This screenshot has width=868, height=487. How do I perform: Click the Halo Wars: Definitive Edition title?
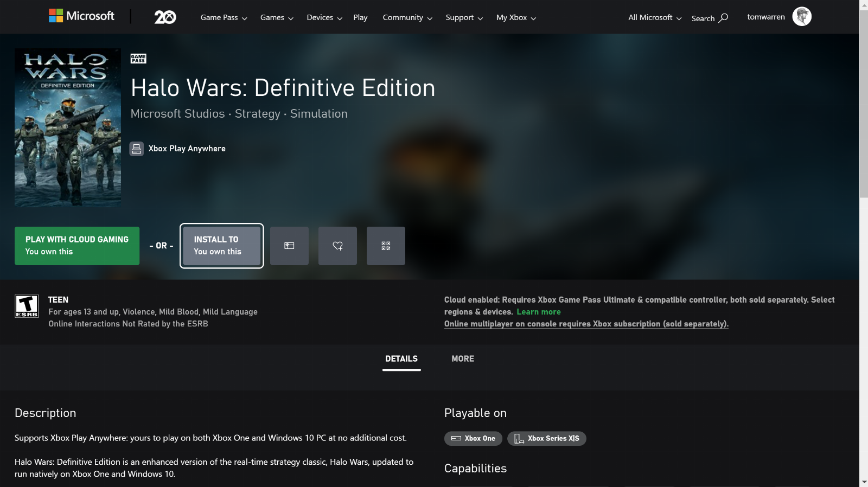tap(283, 88)
